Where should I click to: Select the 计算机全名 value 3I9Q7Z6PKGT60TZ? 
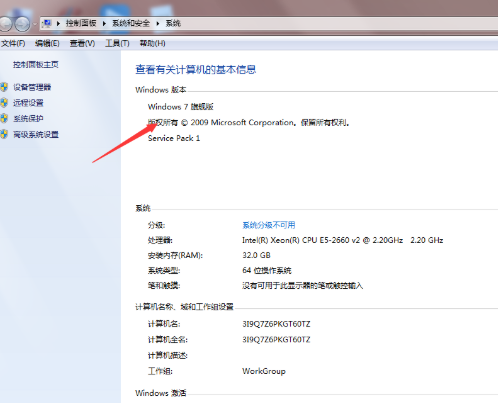(276, 340)
